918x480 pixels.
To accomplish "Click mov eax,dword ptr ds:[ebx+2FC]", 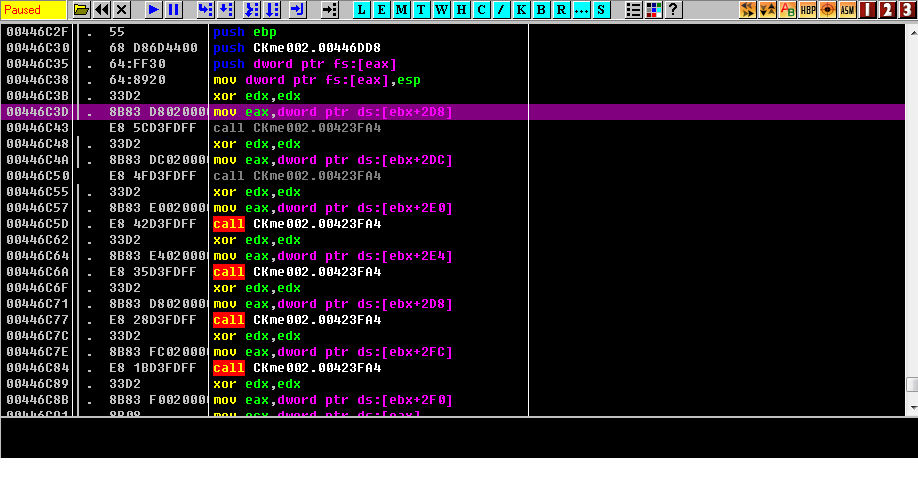I will pos(333,352).
